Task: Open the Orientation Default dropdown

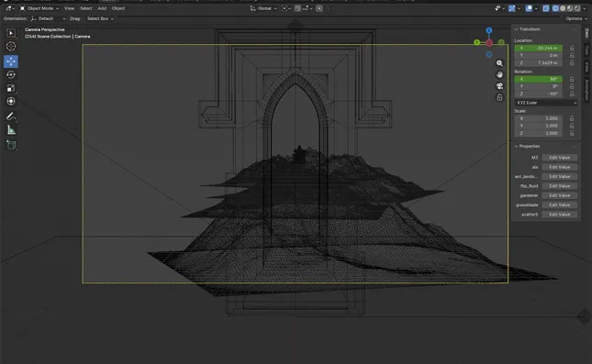Action: tap(48, 18)
